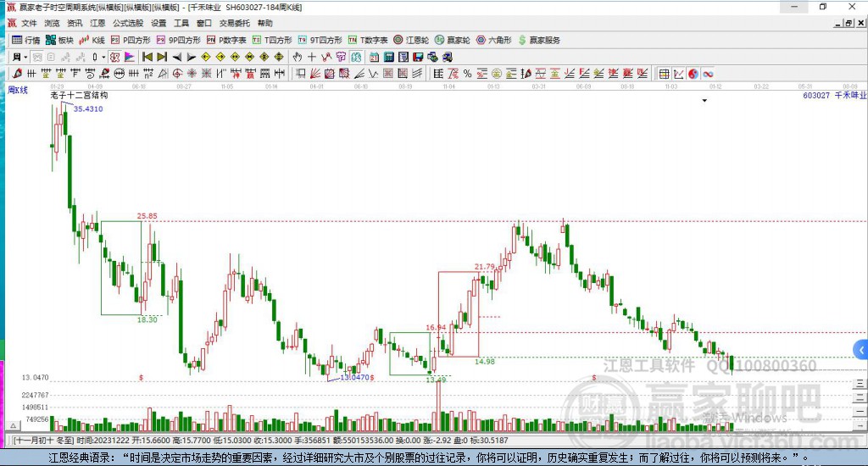
Task: Open the 帮助 menu
Action: [x=265, y=23]
